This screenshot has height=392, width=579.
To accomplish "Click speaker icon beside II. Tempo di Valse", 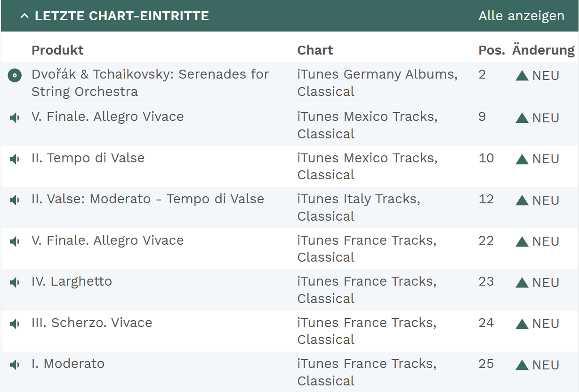I will (15, 159).
